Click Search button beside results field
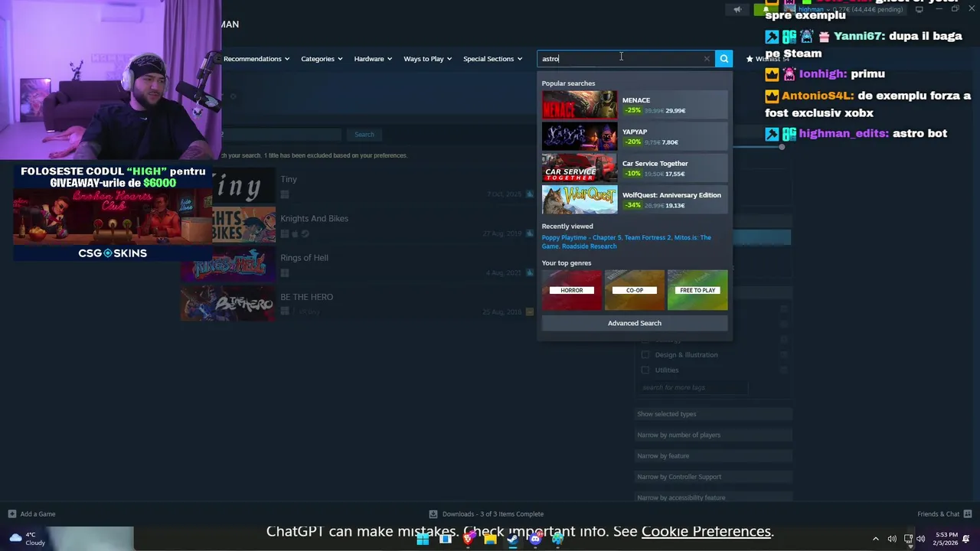 pos(364,135)
